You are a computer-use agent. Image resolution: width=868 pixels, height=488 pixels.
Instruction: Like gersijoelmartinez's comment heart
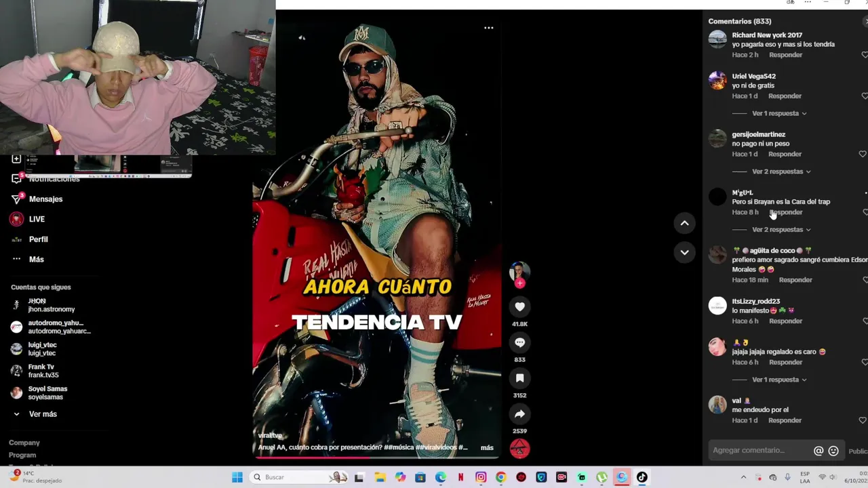863,154
